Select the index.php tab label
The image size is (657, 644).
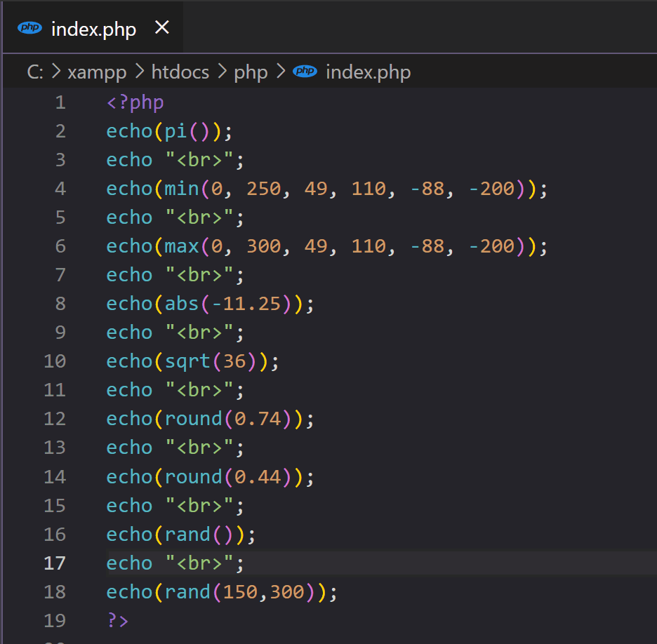pos(93,29)
